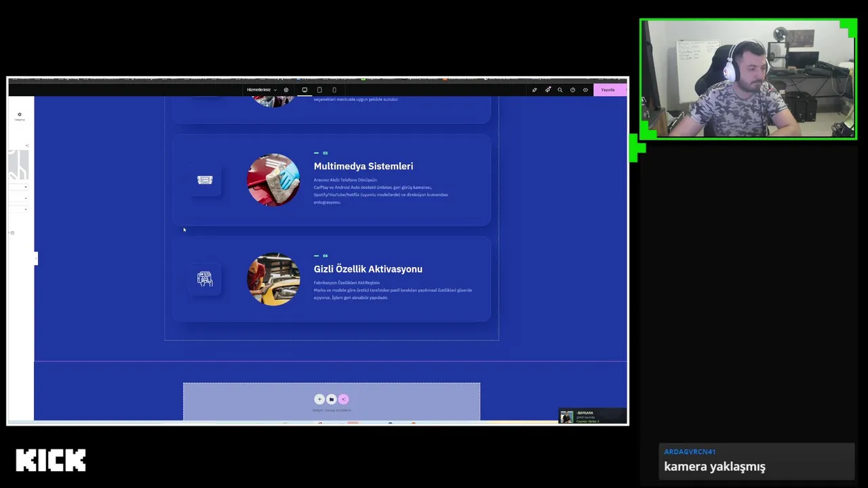
Task: Click the AI sparkle icon above panel image
Action: coord(27,145)
